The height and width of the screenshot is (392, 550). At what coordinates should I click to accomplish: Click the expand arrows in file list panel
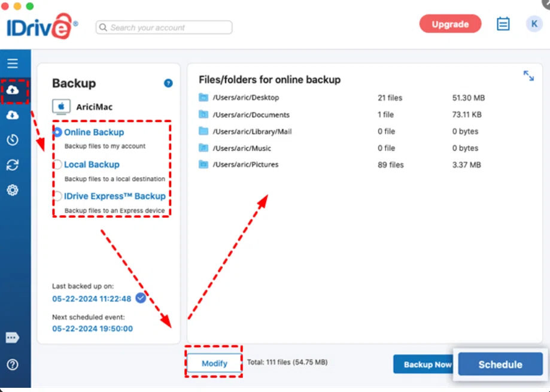point(528,76)
